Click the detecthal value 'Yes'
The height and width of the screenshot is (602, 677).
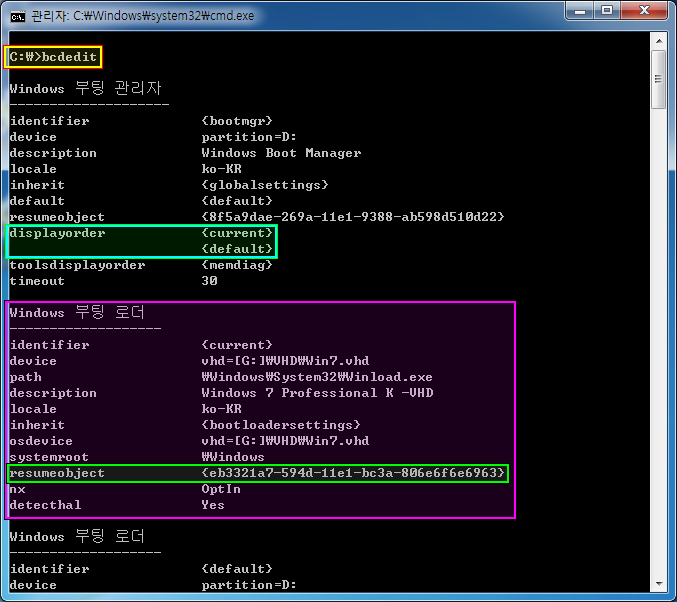tap(213, 505)
